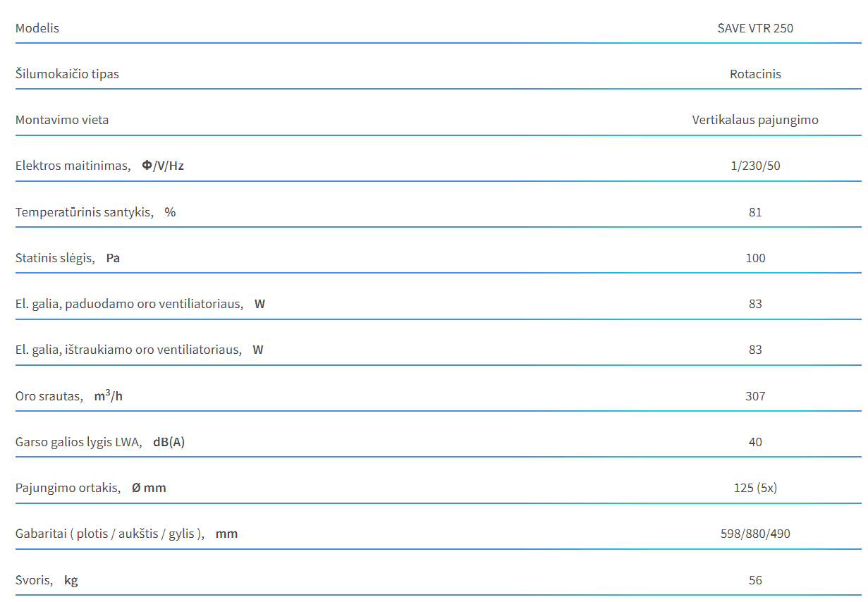868x602 pixels.
Task: Click the 'dB(A)' unit text
Action: click(x=169, y=443)
